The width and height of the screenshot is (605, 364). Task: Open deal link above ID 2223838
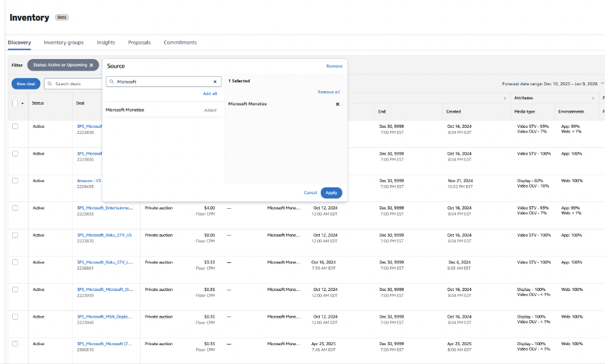coord(89,126)
